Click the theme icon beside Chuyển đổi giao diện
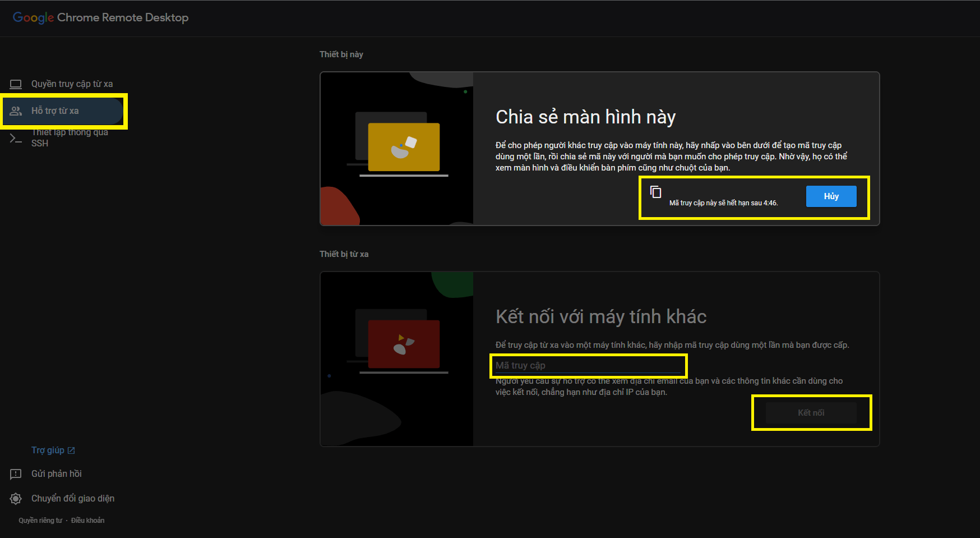This screenshot has width=980, height=538. pyautogui.click(x=16, y=499)
